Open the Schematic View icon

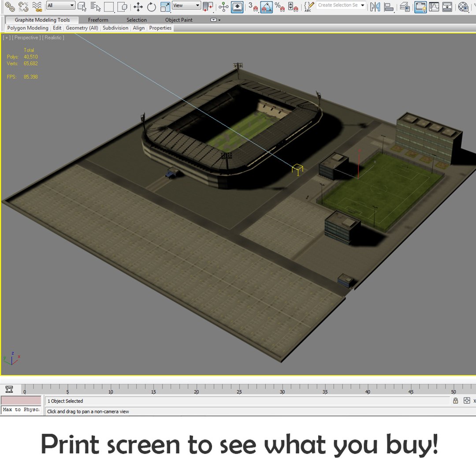(x=447, y=6)
